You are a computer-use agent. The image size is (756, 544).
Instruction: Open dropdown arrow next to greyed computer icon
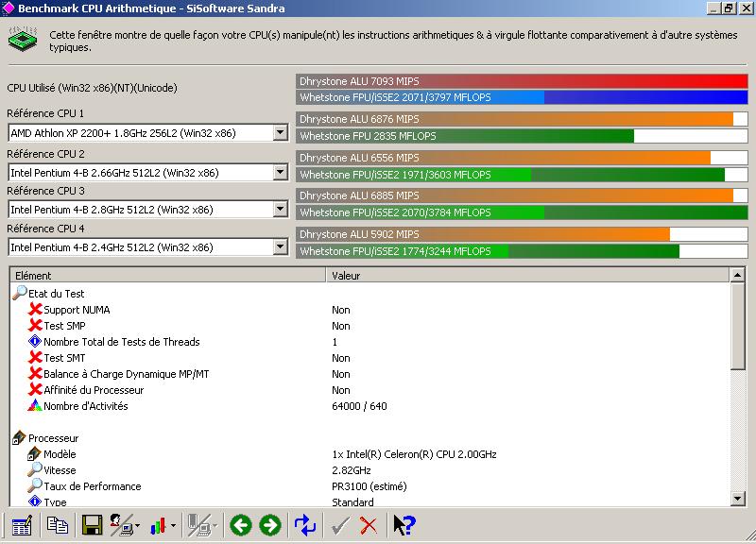pos(215,526)
